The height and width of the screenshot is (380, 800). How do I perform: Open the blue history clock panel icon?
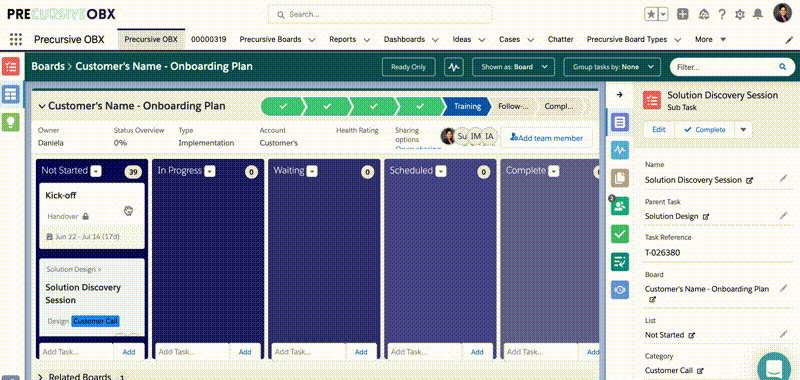(619, 290)
